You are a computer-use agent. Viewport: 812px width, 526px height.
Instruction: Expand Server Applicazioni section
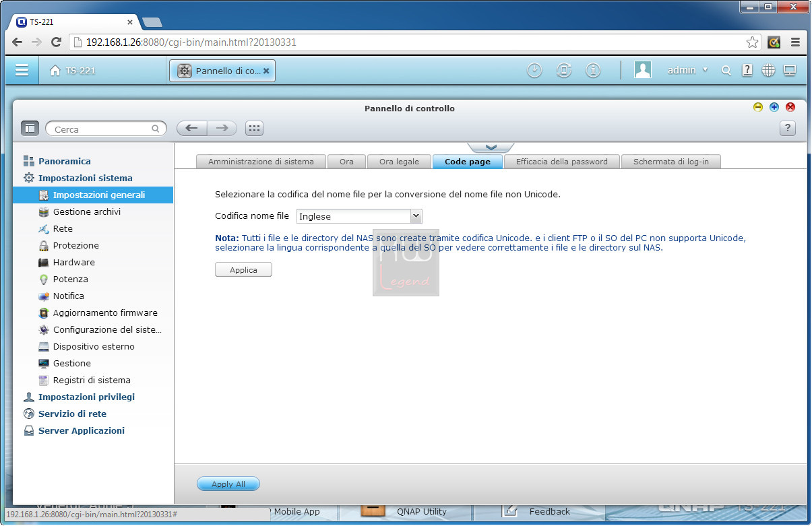click(81, 431)
